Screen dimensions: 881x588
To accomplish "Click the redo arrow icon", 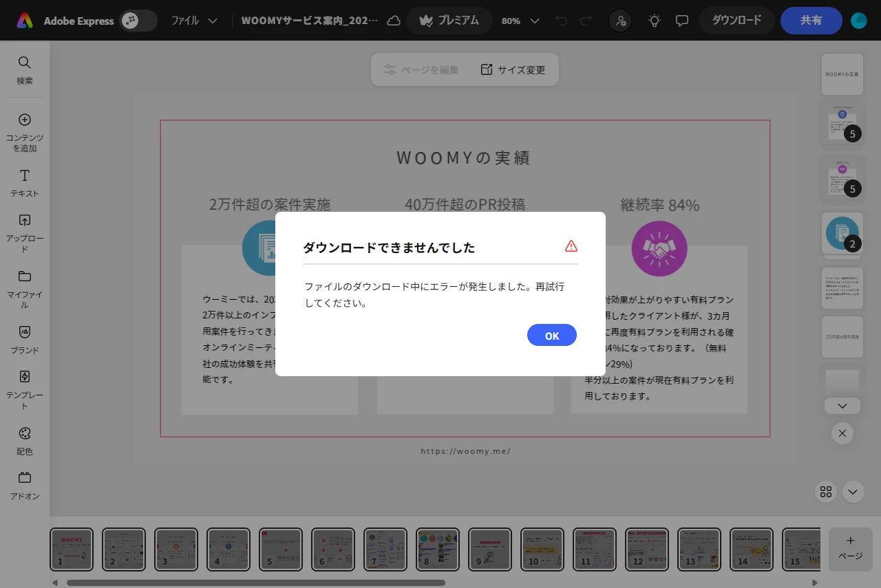I will (x=586, y=21).
